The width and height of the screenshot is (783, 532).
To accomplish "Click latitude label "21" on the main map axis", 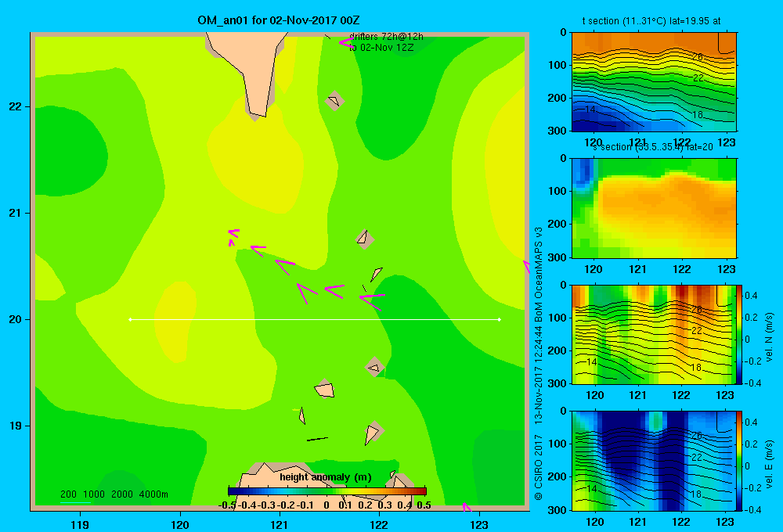I will [x=16, y=213].
